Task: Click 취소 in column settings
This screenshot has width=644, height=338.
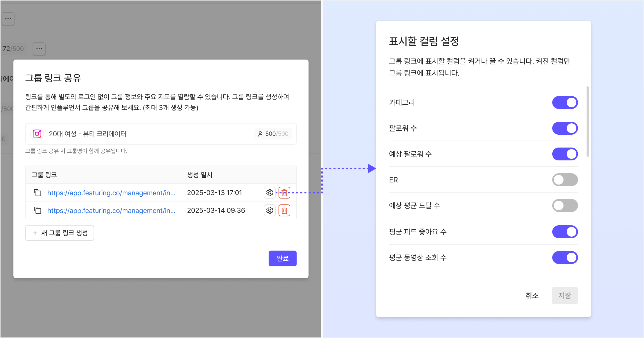Action: (532, 296)
